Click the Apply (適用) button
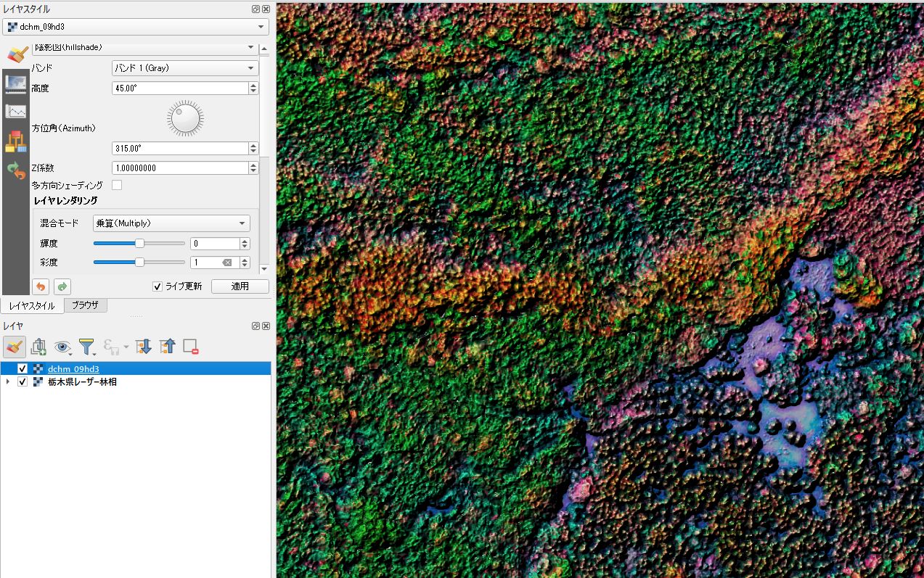 240,286
